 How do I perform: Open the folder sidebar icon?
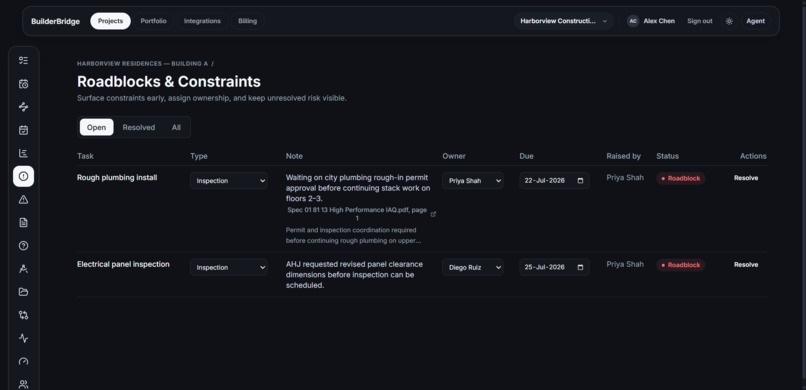(23, 292)
